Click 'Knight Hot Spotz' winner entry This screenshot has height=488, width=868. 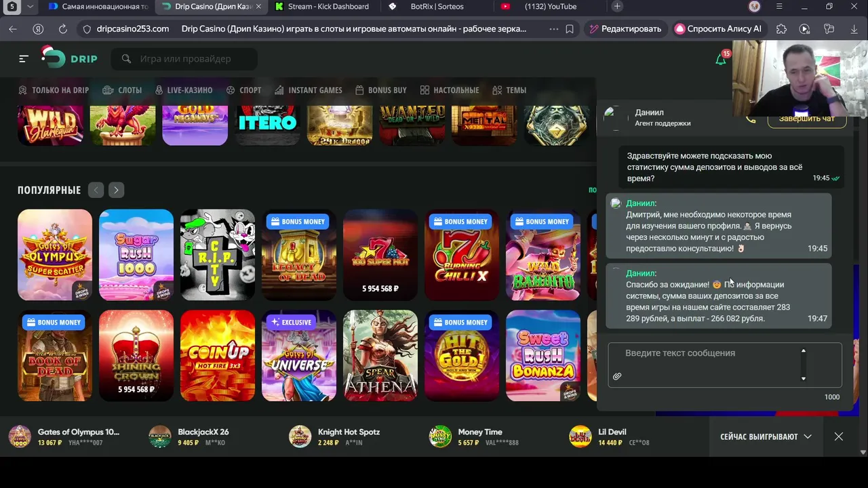point(334,436)
